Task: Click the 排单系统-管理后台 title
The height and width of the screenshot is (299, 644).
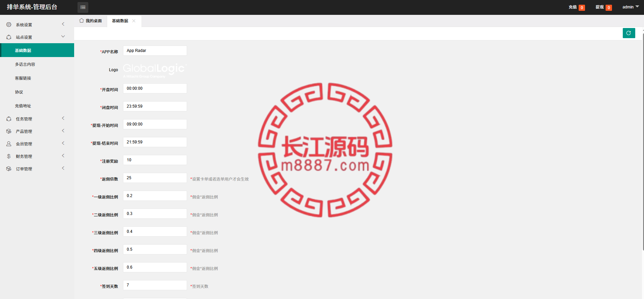Action: pos(32,7)
